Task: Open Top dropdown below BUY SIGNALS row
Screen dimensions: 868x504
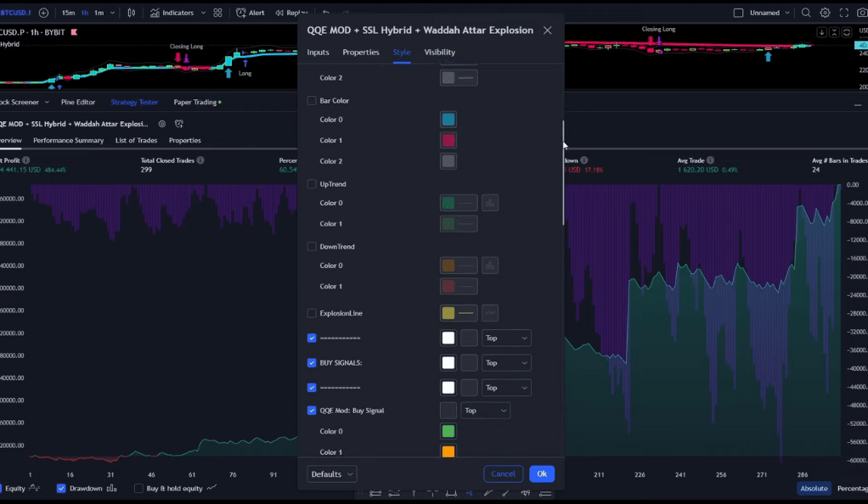Action: pyautogui.click(x=506, y=388)
